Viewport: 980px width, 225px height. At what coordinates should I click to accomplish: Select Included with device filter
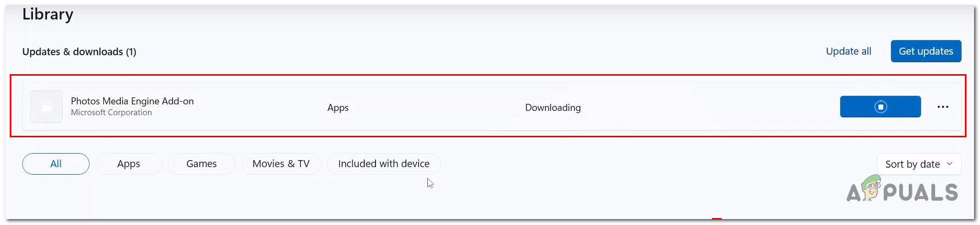tap(384, 164)
